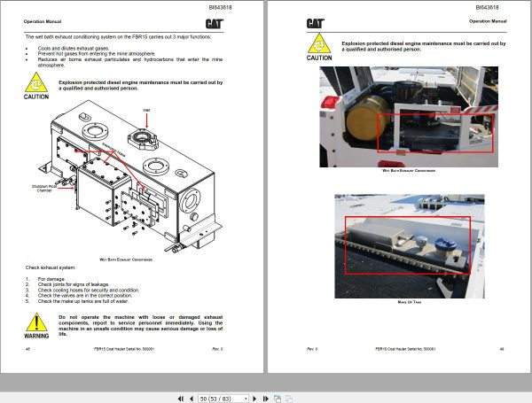The width and height of the screenshot is (532, 403).
Task: Click the Wet Bath Exhaust Conditioner photo
Action: coord(409,117)
